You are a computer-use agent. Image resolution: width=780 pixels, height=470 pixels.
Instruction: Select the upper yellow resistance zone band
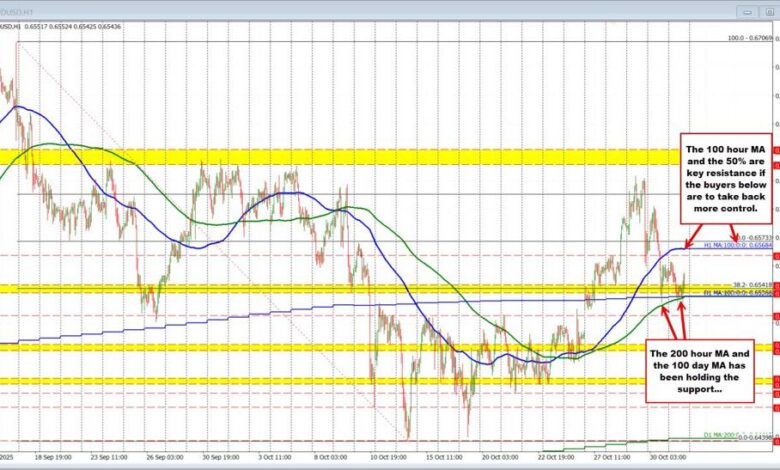(x=300, y=156)
